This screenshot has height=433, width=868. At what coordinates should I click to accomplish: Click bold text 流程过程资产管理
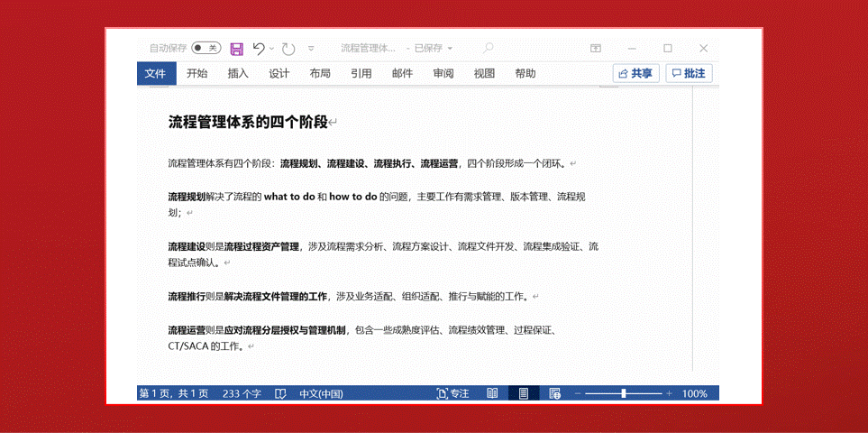pyautogui.click(x=261, y=246)
